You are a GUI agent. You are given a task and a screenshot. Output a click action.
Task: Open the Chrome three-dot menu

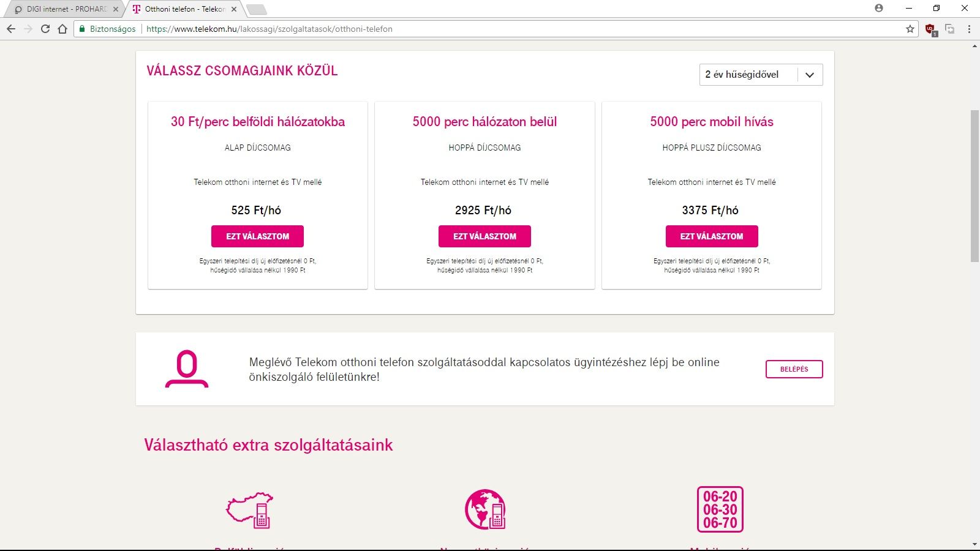(x=969, y=29)
